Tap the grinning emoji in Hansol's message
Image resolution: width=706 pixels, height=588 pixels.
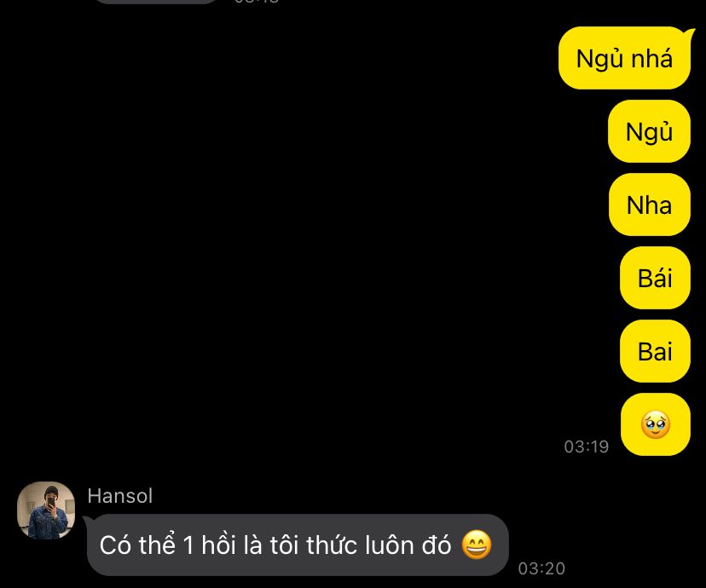pos(477,545)
